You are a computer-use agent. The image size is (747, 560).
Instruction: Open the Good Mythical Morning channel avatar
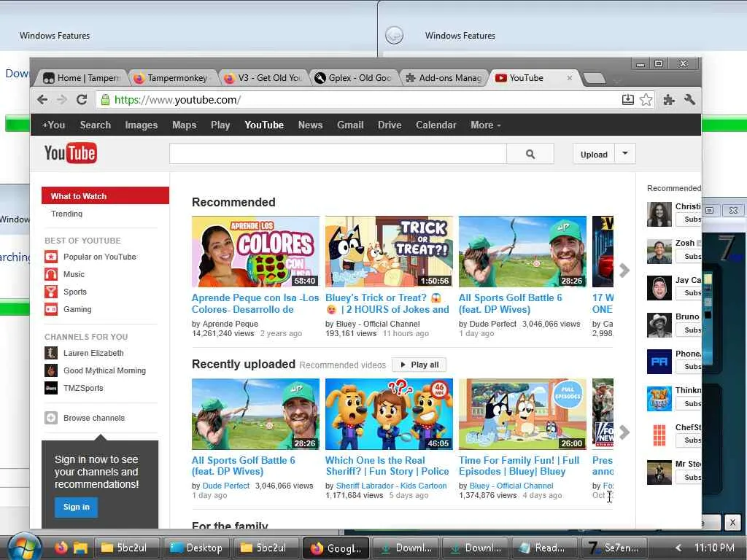51,370
